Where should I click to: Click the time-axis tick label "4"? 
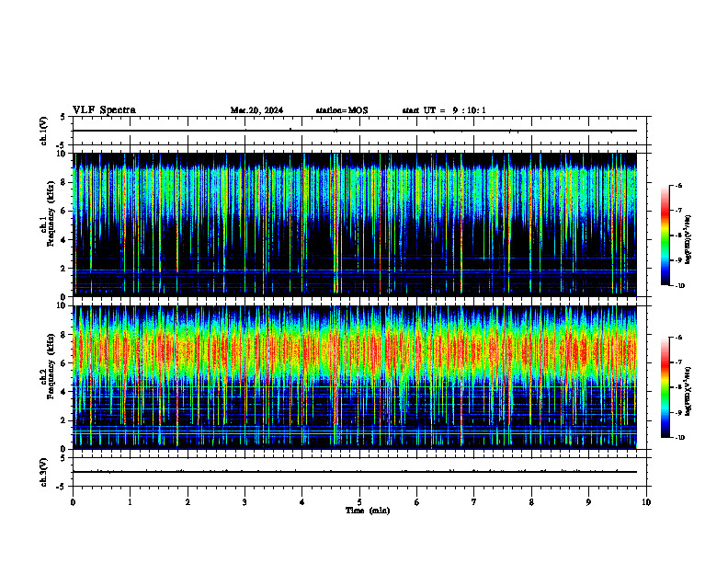pos(302,502)
